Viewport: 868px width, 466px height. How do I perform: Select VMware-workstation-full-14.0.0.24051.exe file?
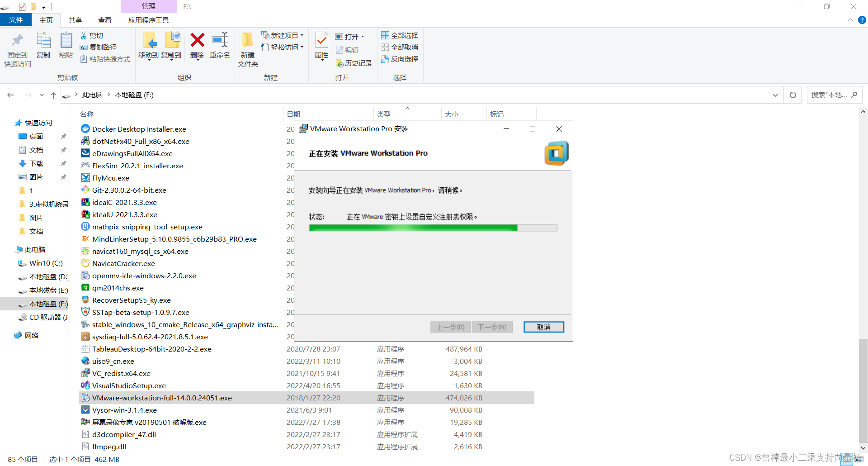[307, 398]
